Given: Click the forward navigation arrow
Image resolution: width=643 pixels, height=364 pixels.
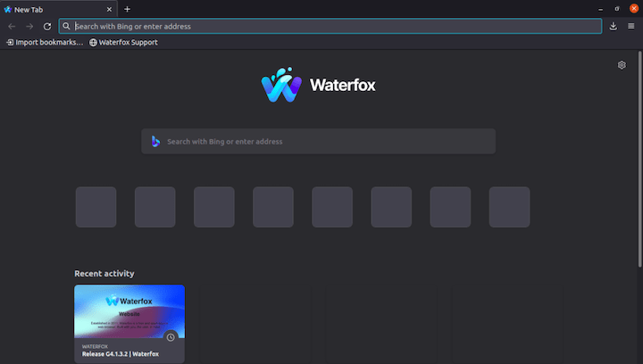Looking at the screenshot, I should pos(29,27).
